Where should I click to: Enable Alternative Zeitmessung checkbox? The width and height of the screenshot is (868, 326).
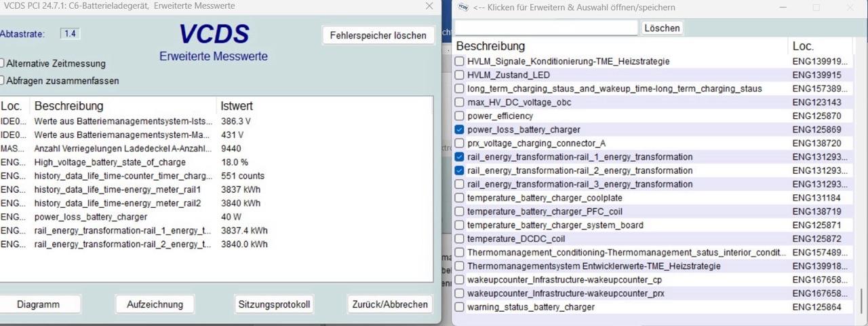[1, 63]
